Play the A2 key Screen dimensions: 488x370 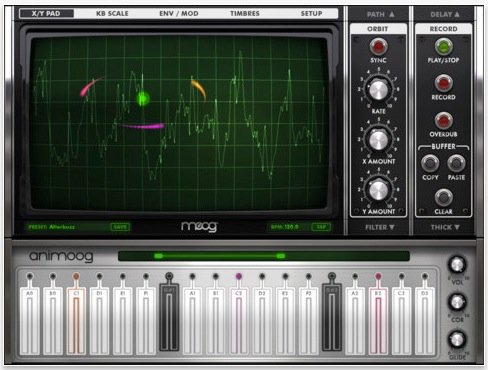coord(355,320)
